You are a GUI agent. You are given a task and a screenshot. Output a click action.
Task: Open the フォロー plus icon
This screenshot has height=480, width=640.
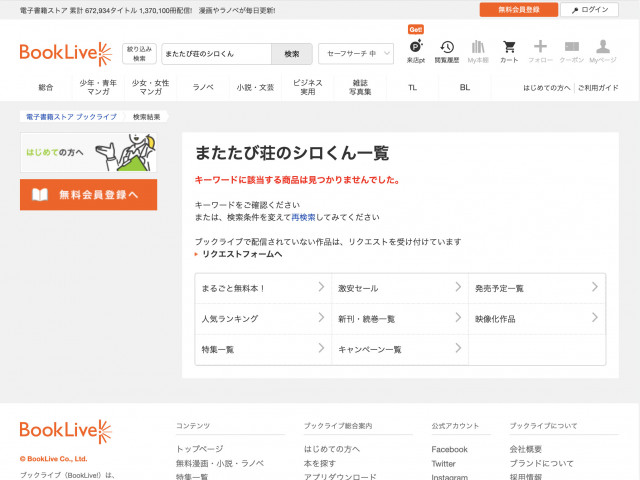(540, 51)
